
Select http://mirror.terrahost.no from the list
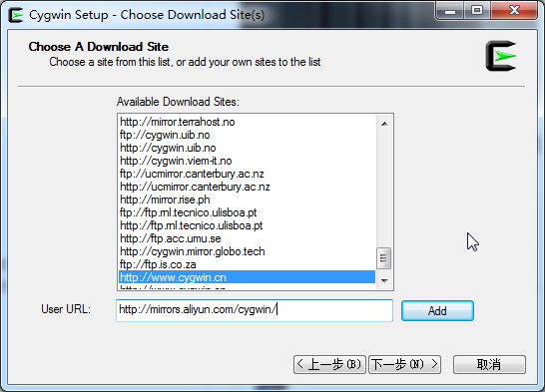[x=247, y=122]
